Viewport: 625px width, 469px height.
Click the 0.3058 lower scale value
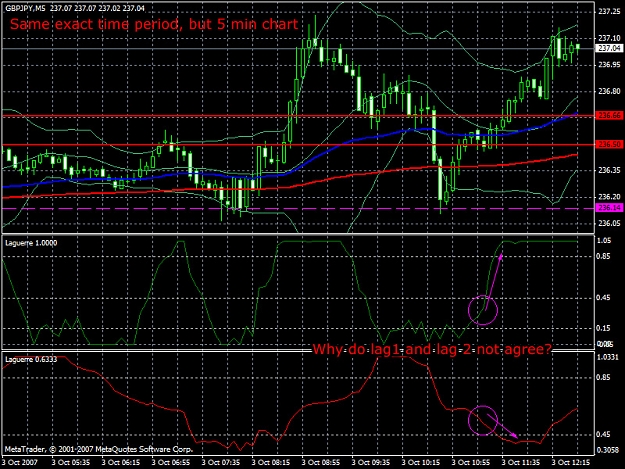(608, 450)
